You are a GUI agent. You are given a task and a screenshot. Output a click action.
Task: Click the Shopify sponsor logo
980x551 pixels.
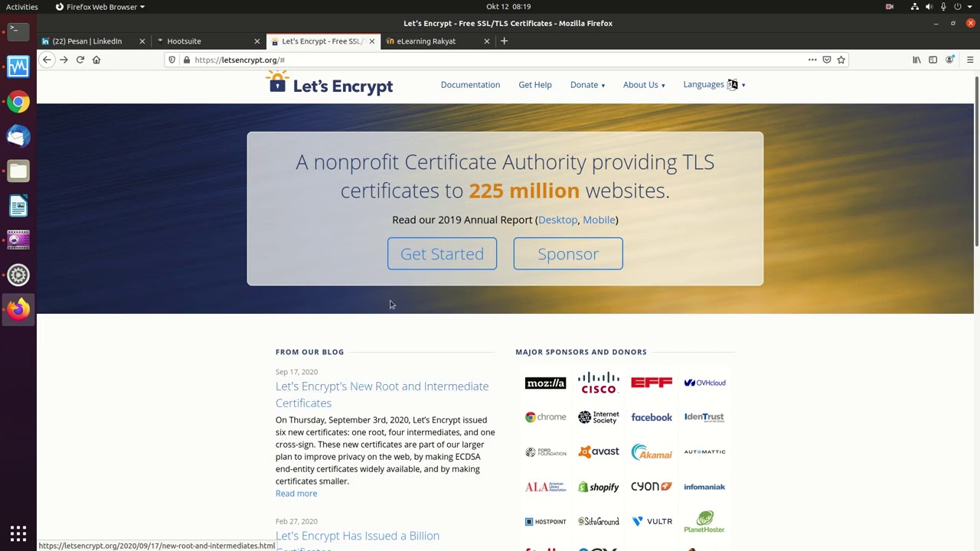[x=599, y=487]
